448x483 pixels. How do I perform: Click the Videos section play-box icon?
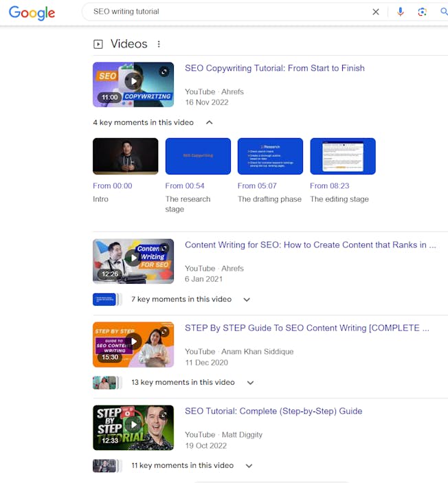click(98, 44)
